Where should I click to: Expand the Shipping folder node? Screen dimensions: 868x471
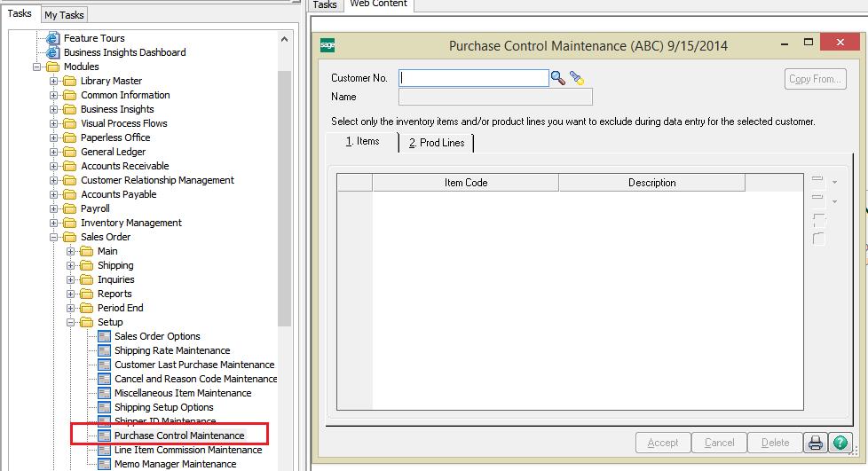[x=71, y=266]
